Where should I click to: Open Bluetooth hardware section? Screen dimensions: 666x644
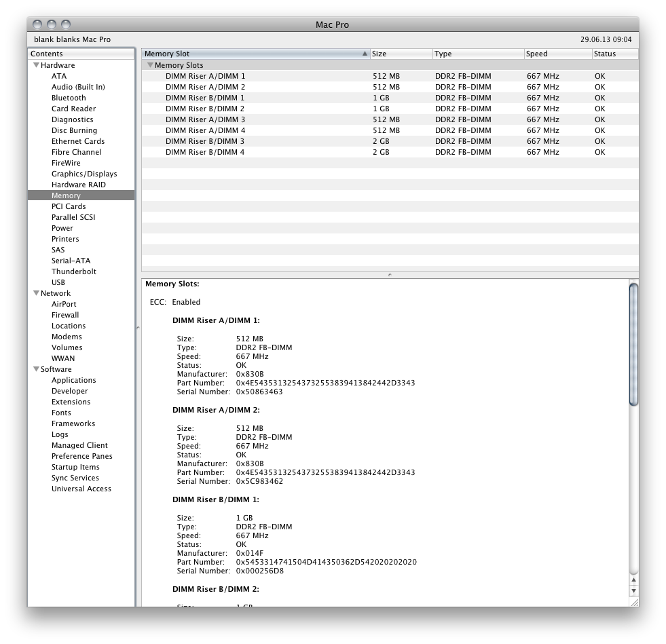tap(69, 98)
